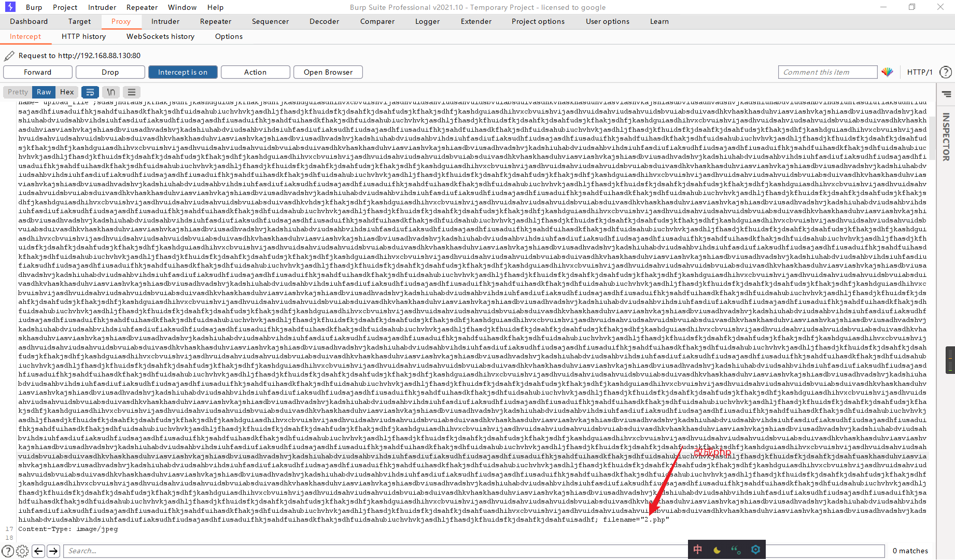This screenshot has height=560, width=955.
Task: Click the Forward button
Action: pos(37,72)
